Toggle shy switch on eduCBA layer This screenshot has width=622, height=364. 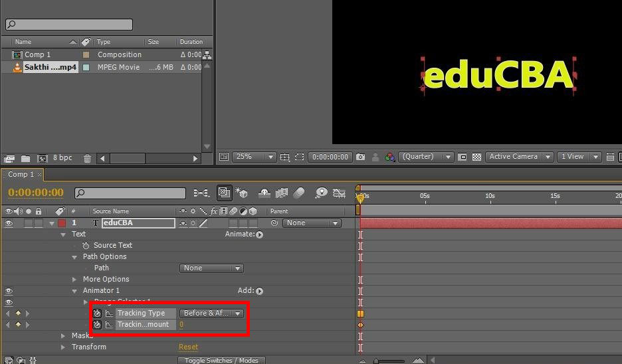pyautogui.click(x=183, y=223)
